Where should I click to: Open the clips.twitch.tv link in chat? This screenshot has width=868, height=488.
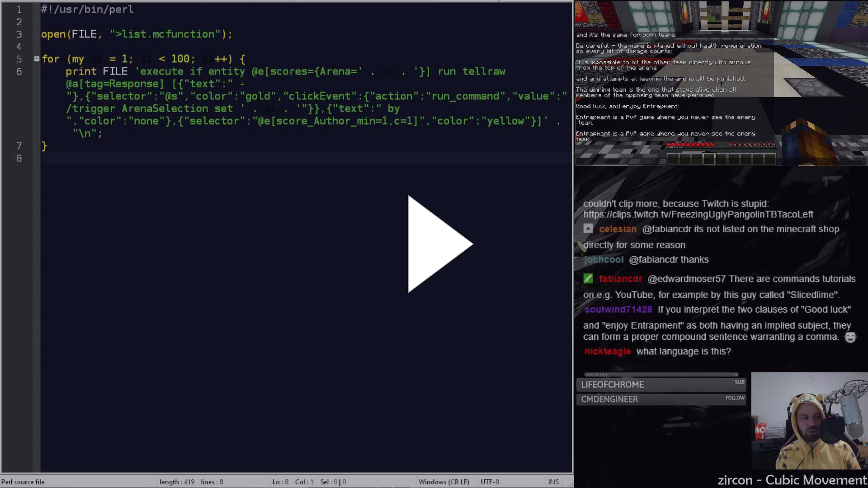pos(698,215)
